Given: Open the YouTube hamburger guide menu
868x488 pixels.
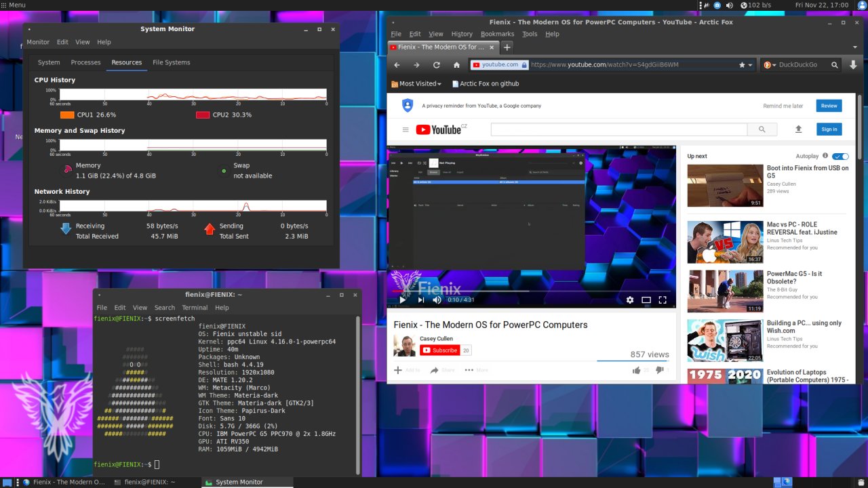Looking at the screenshot, I should [x=406, y=129].
